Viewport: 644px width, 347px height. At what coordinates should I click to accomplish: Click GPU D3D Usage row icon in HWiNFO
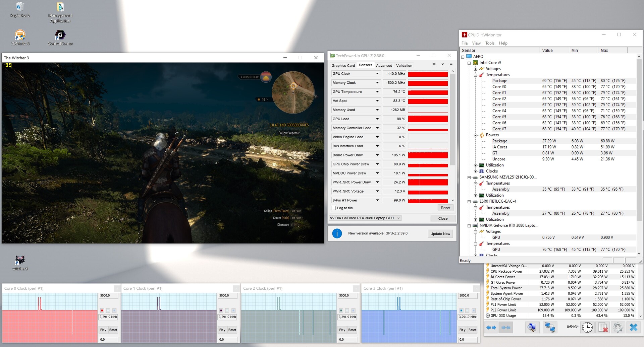[488, 316]
